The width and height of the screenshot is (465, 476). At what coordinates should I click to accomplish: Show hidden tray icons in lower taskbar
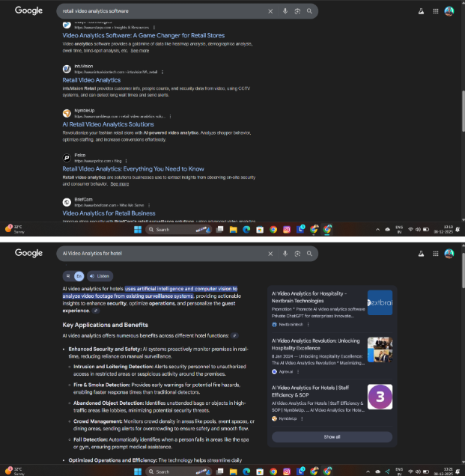tap(368, 472)
